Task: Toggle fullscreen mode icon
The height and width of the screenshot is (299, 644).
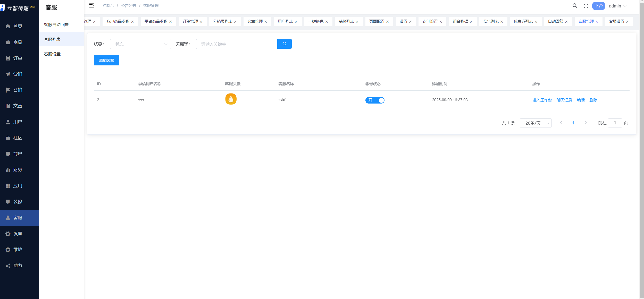Action: click(586, 6)
